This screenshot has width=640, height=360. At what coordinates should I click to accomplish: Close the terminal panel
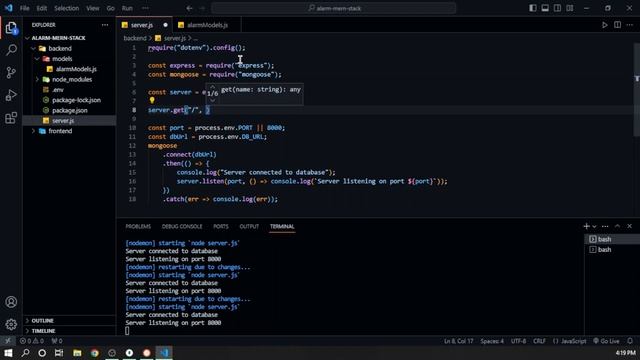(629, 226)
